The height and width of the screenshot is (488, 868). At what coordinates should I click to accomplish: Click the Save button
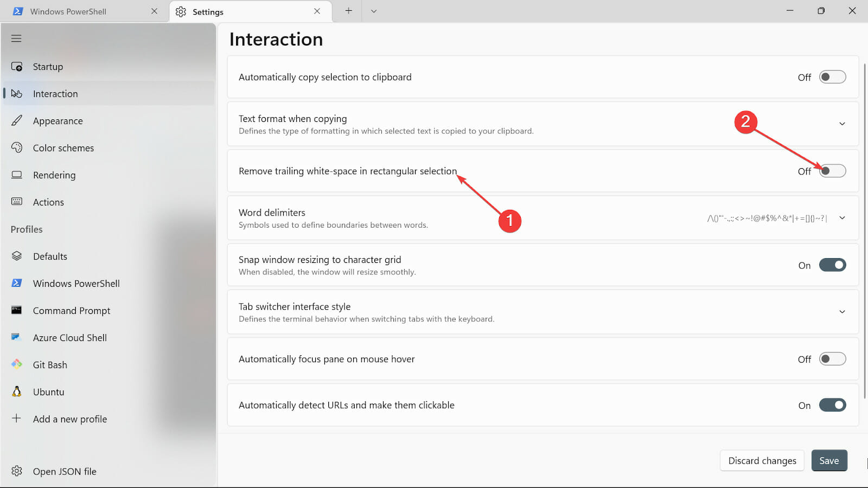point(829,460)
